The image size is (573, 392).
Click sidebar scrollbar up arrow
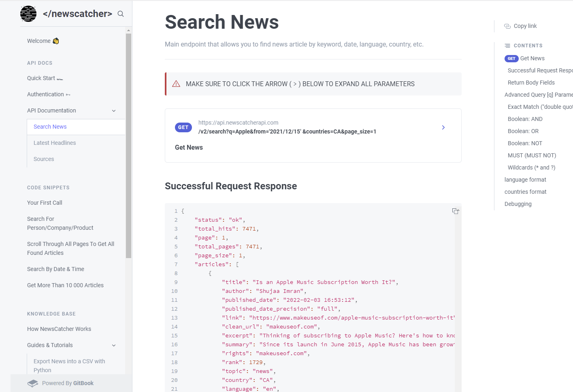(129, 30)
